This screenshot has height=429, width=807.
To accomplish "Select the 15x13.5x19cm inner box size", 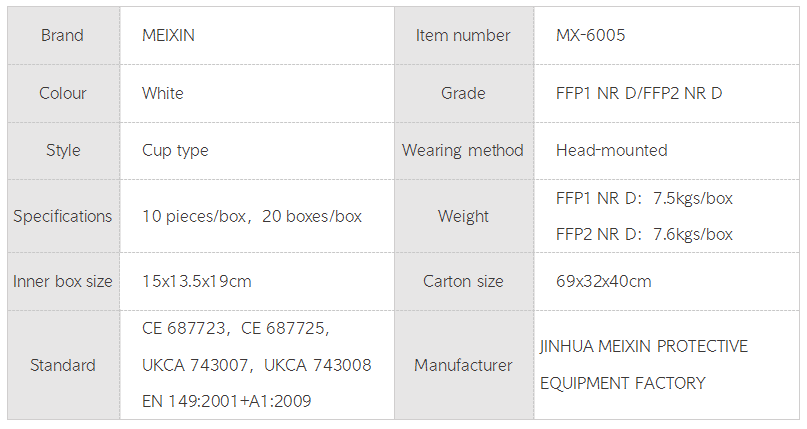I will [x=197, y=281].
